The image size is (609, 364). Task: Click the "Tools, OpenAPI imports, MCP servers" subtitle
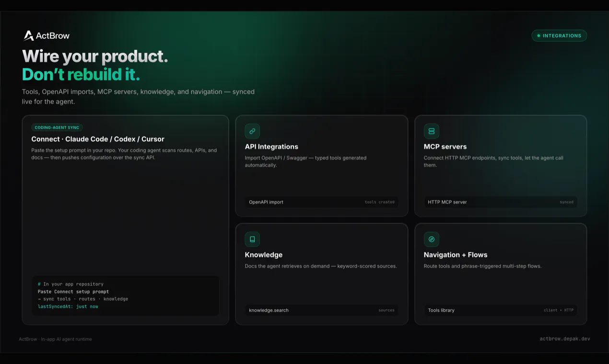click(x=138, y=97)
